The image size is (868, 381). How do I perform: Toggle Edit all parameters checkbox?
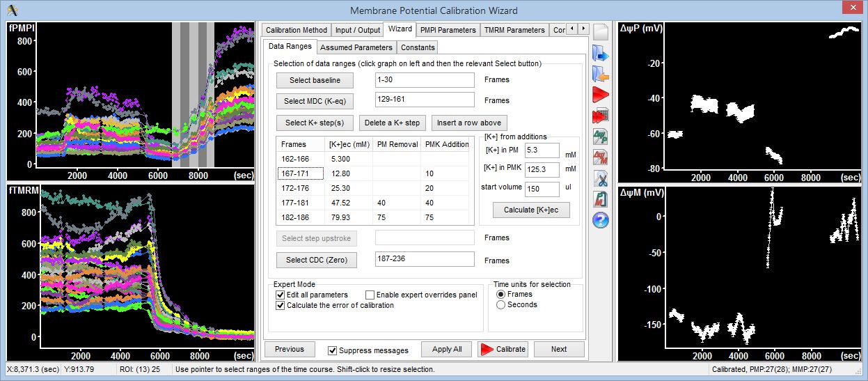[x=281, y=295]
